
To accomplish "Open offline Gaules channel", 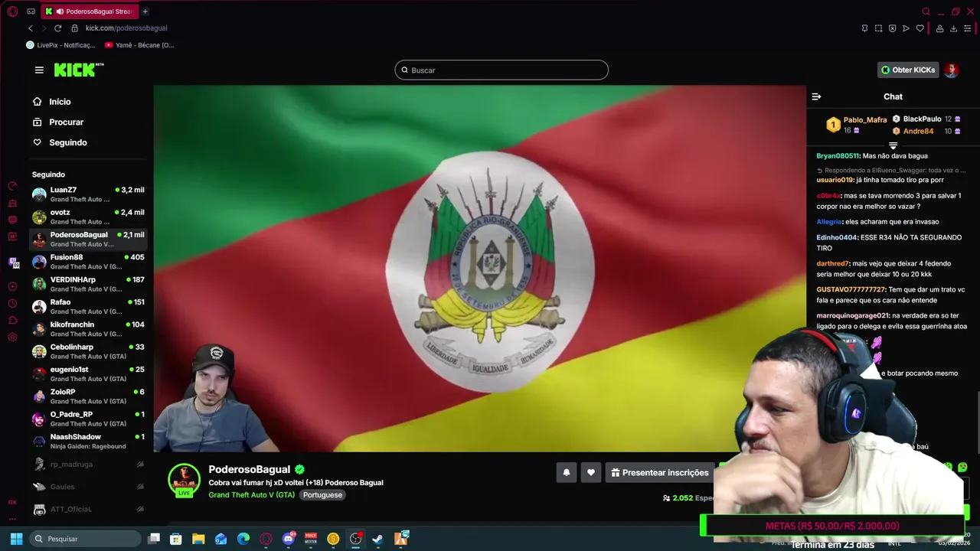I will click(88, 487).
